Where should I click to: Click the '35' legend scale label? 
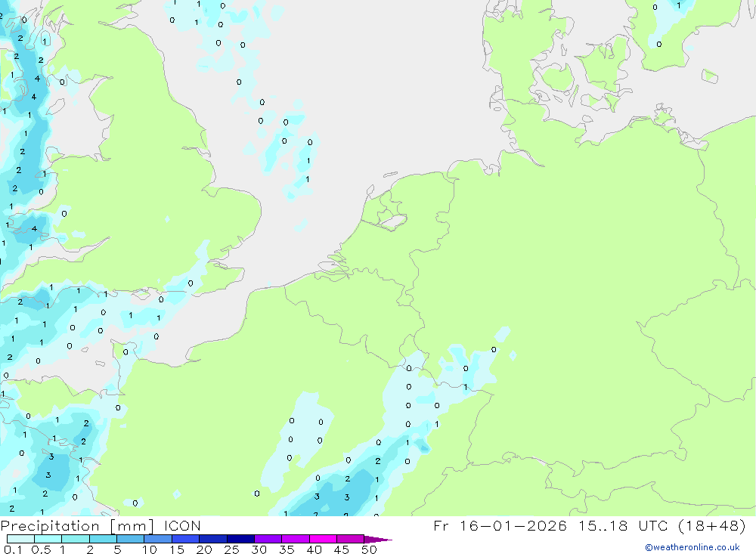(x=287, y=549)
